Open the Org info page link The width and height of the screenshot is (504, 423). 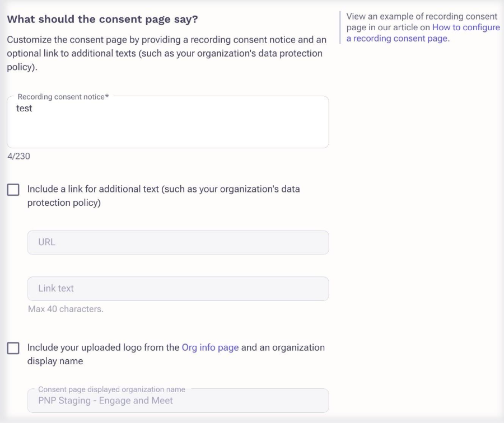click(x=210, y=347)
